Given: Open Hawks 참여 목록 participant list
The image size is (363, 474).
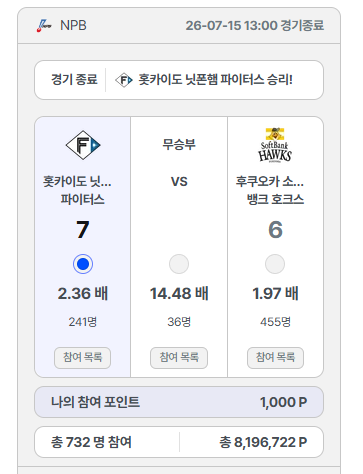Looking at the screenshot, I should tap(275, 358).
